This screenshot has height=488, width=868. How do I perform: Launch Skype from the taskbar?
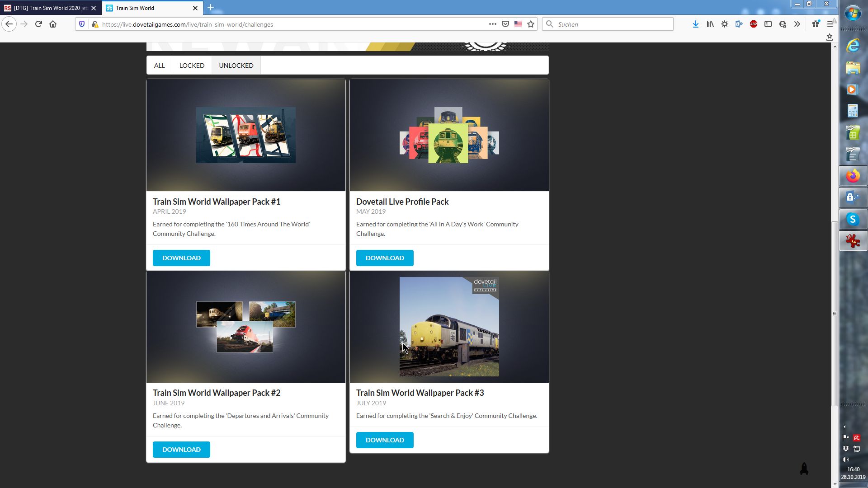[x=853, y=220]
